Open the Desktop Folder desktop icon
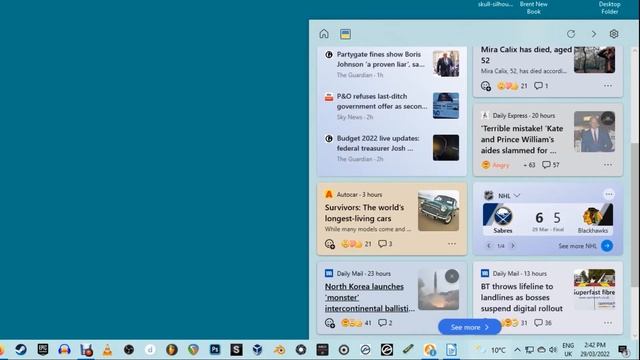Image resolution: width=640 pixels, height=360 pixels. coord(609,8)
